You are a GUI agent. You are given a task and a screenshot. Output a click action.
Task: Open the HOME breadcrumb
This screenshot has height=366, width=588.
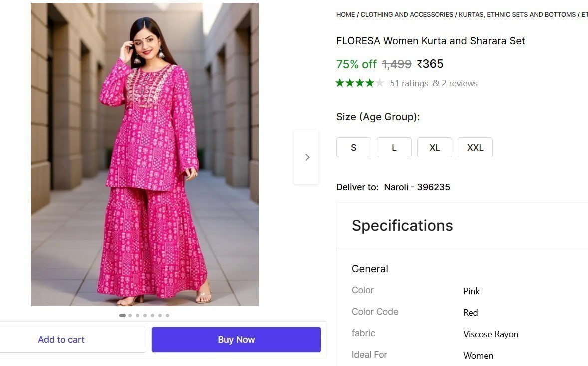tap(345, 15)
